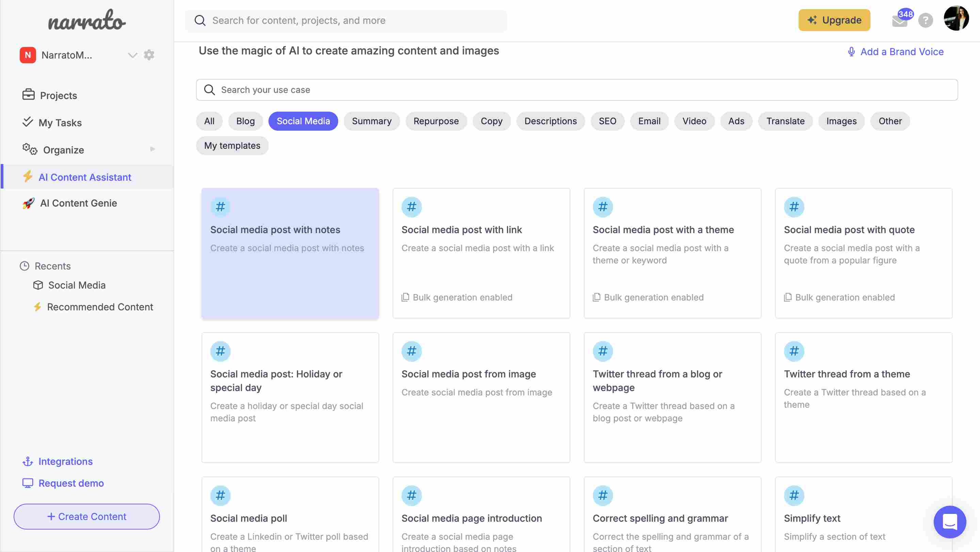
Task: Click the top search magnifier icon
Action: point(200,20)
